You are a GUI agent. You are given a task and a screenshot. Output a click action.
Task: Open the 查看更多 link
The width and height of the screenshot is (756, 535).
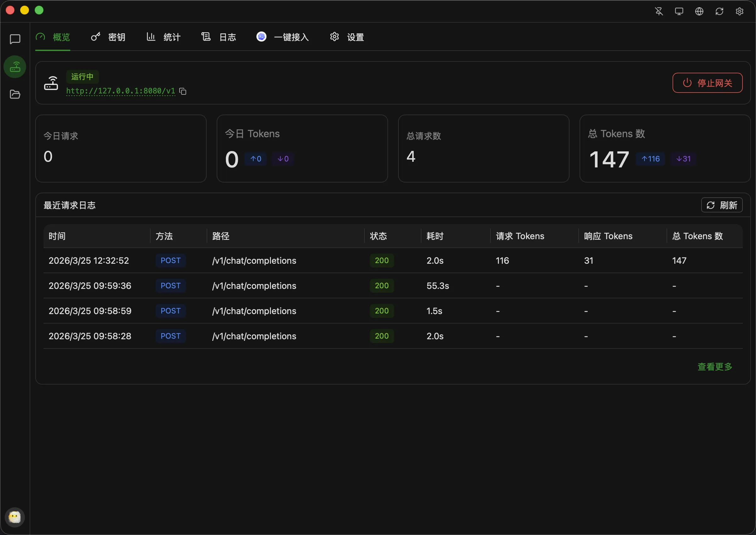click(714, 367)
